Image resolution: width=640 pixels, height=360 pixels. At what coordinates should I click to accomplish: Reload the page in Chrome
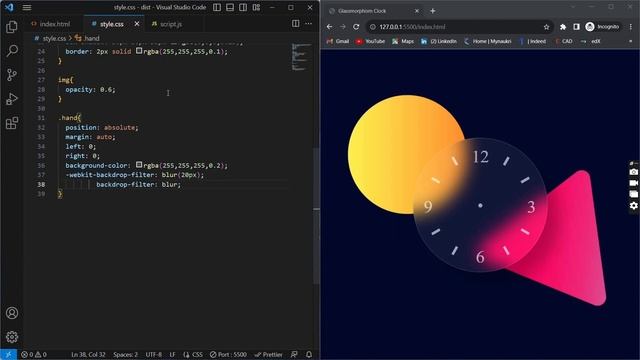pos(356,27)
